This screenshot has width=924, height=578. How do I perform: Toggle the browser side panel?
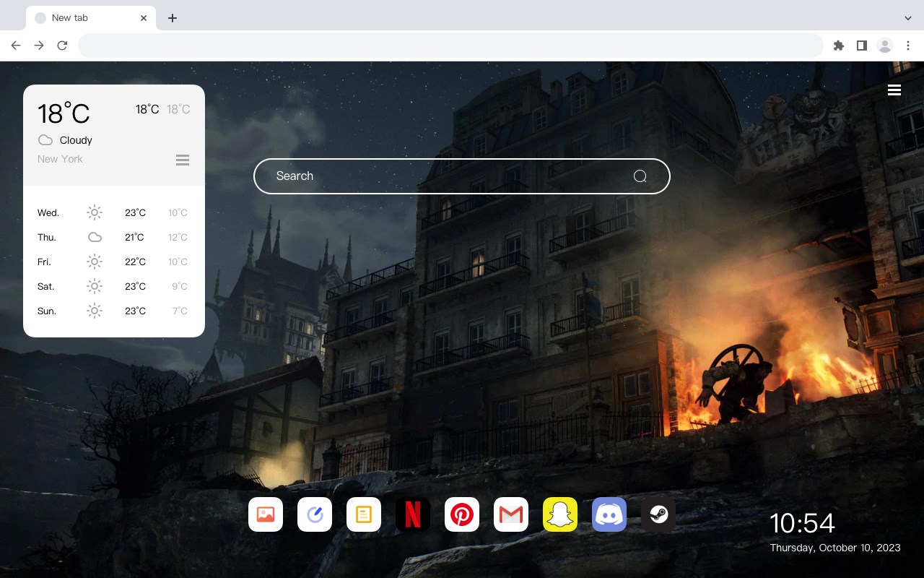(861, 46)
